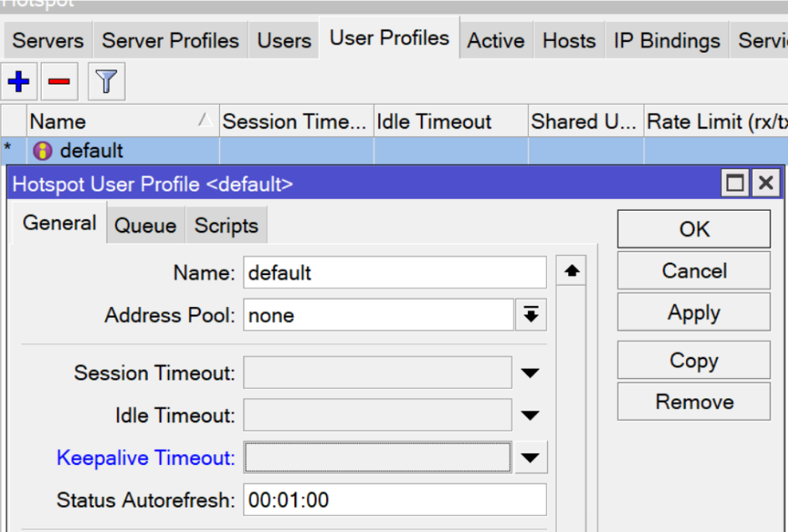Open the Idle Timeout dropdown
The height and width of the screenshot is (532, 788).
(532, 415)
